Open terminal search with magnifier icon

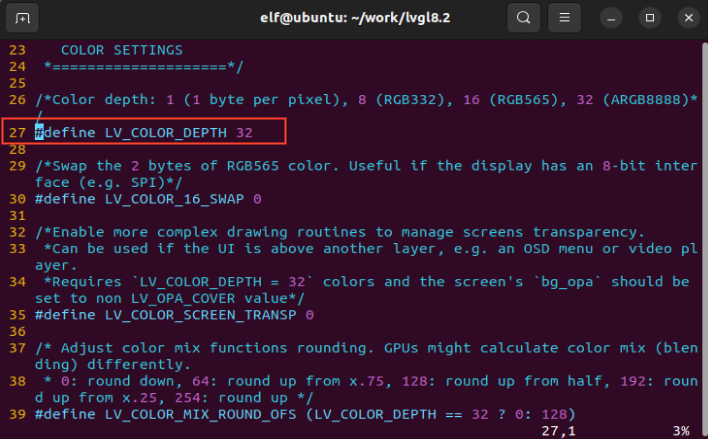(x=523, y=18)
